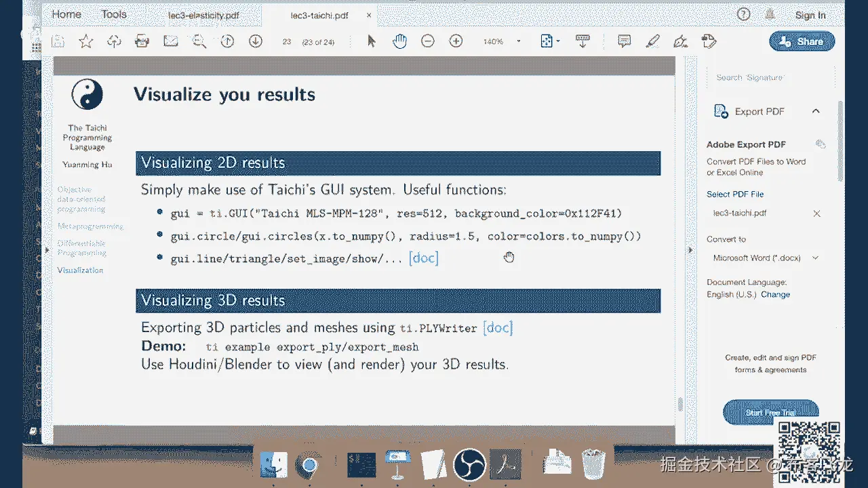Bookmark the file with the star icon

[86, 41]
